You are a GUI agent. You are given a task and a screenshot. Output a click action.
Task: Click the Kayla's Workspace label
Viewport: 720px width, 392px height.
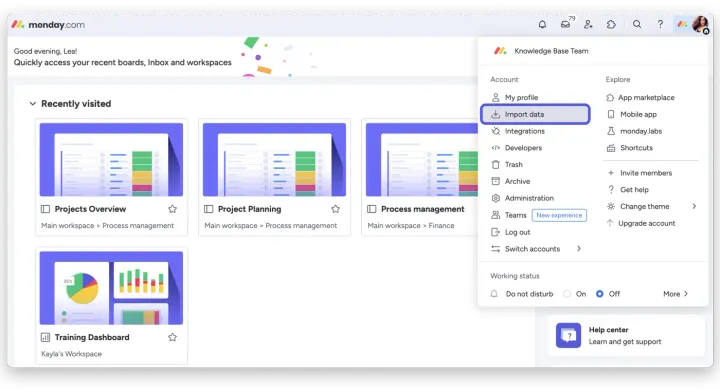(72, 354)
